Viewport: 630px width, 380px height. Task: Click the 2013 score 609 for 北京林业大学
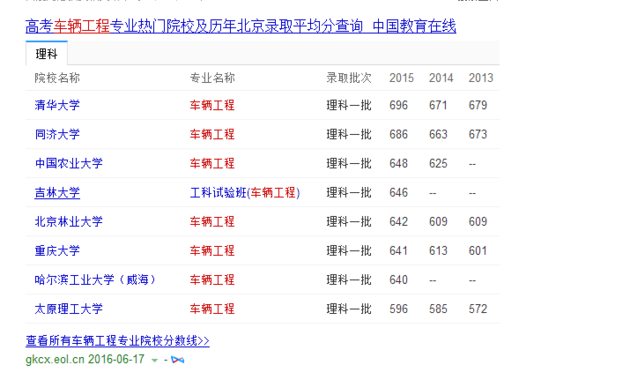click(478, 222)
